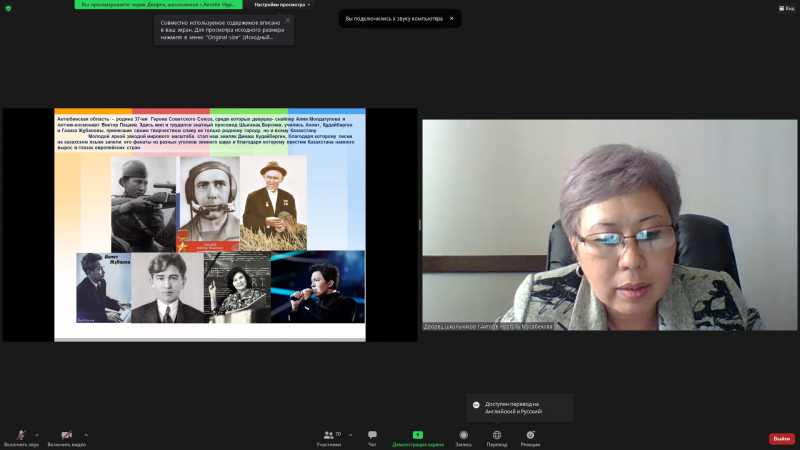This screenshot has height=450, width=800.
Task: Click the red Выйти leave button
Action: (x=781, y=438)
